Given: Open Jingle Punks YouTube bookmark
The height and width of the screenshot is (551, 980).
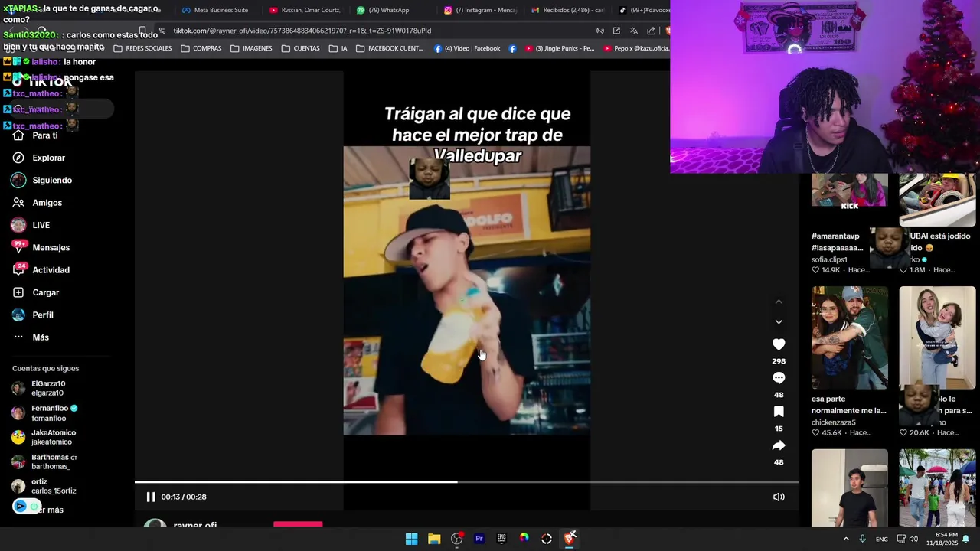Looking at the screenshot, I should [x=559, y=48].
